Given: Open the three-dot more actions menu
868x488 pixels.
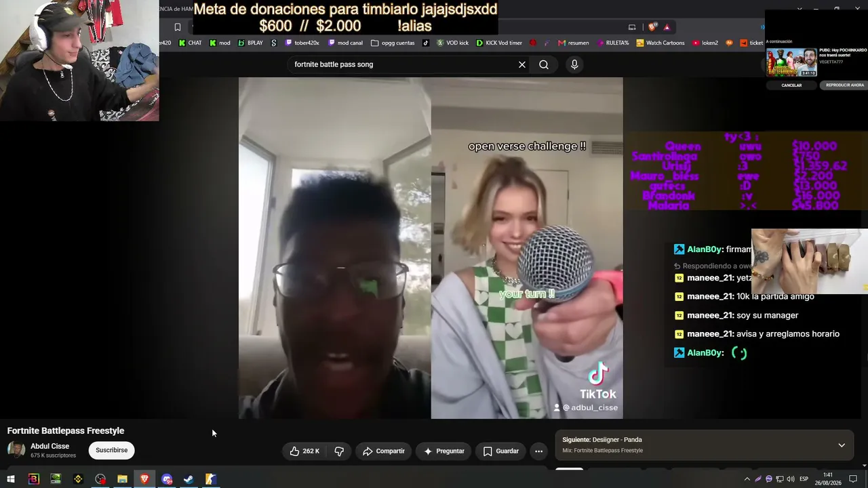Looking at the screenshot, I should 538,451.
